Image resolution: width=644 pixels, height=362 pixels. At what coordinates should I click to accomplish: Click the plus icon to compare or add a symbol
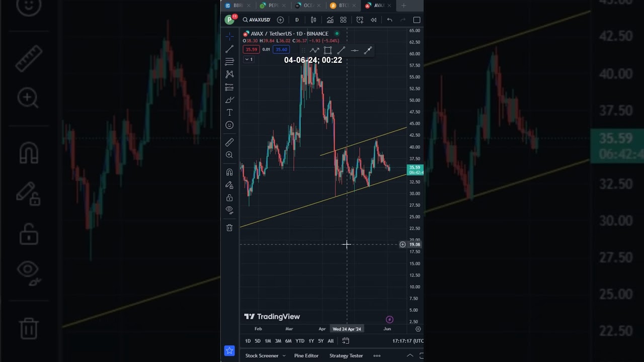(x=280, y=20)
